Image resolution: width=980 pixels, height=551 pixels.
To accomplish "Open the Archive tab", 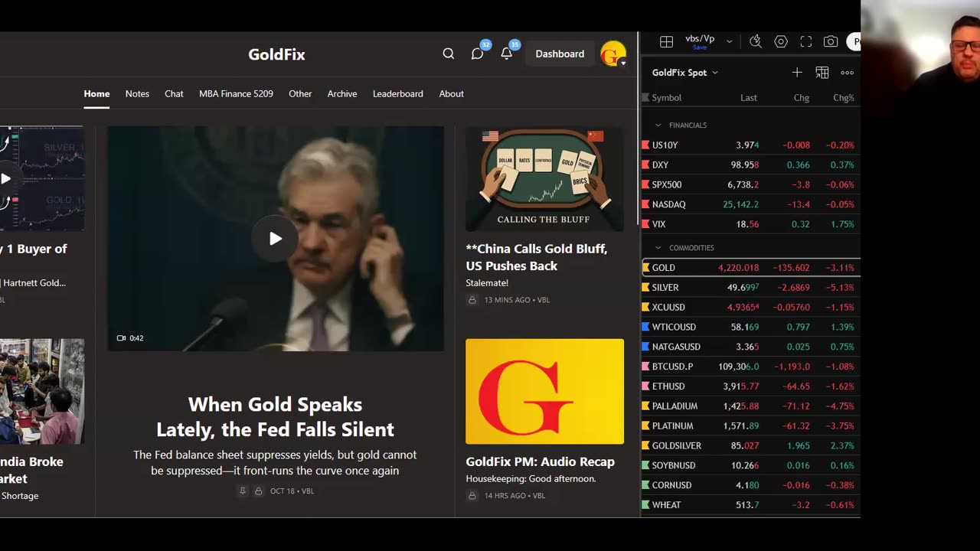I will point(342,93).
